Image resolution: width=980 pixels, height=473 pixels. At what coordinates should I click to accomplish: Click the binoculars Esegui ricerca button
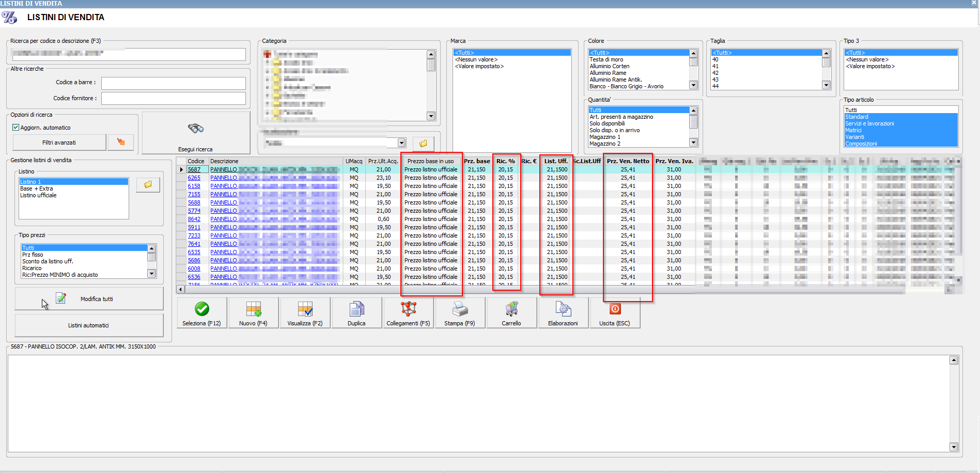(196, 133)
